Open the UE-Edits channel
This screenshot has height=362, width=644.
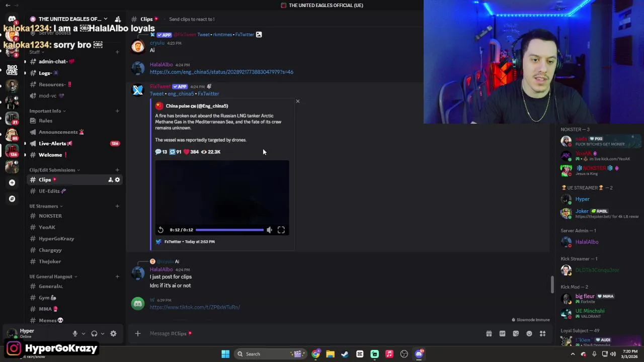74,191
